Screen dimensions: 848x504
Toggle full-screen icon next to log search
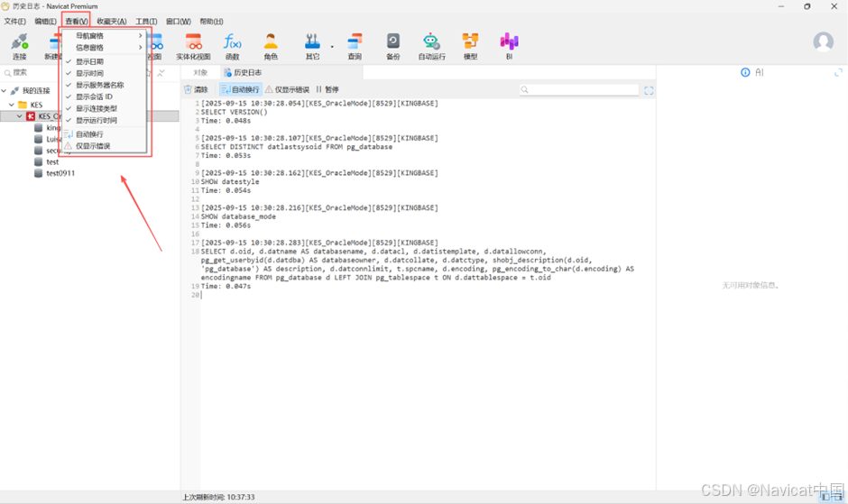[649, 90]
